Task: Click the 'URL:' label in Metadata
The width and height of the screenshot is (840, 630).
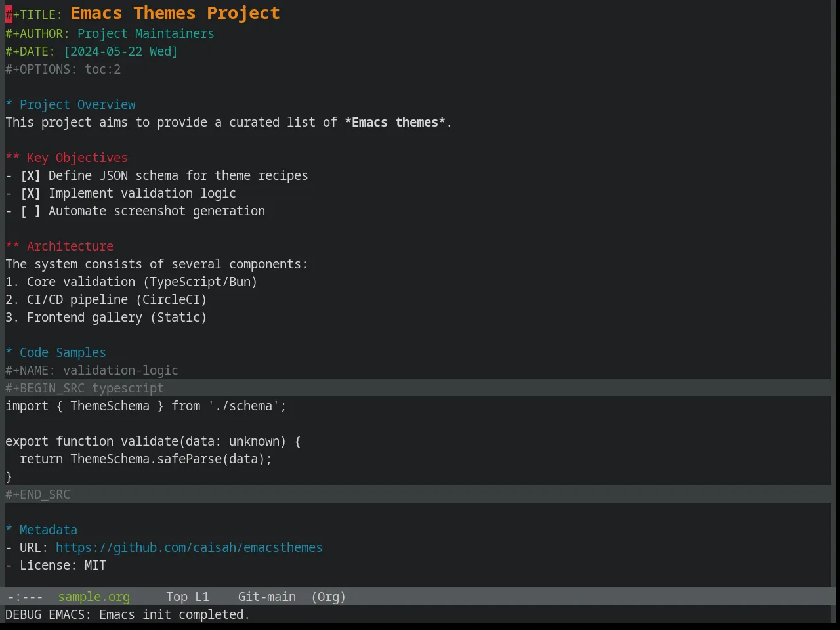Action: point(33,548)
